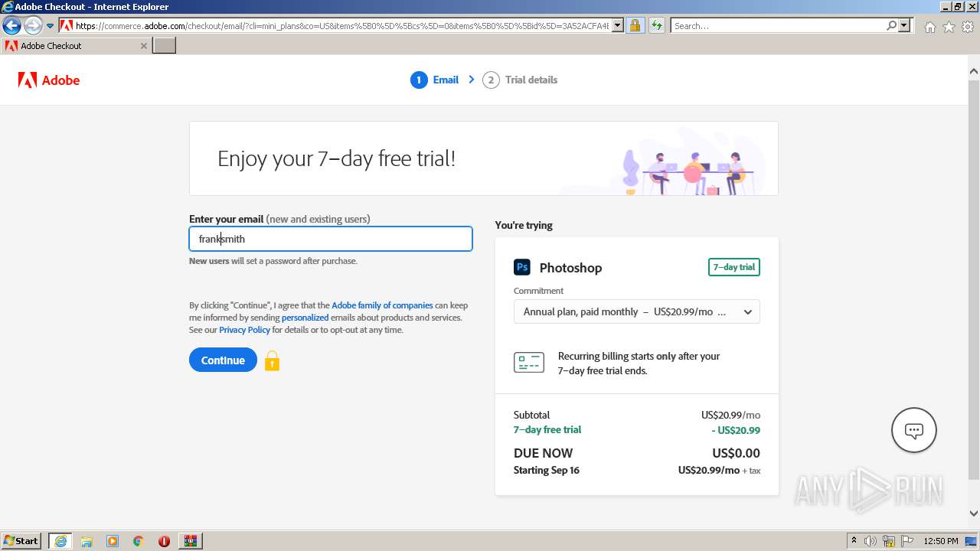980x551 pixels.
Task: Click the Photoshop Ps icon
Action: (x=522, y=267)
